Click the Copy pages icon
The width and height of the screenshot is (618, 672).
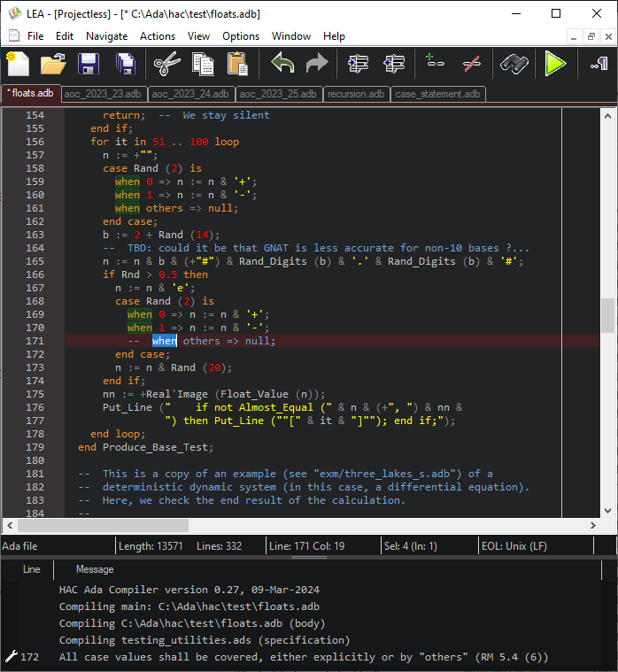[203, 64]
